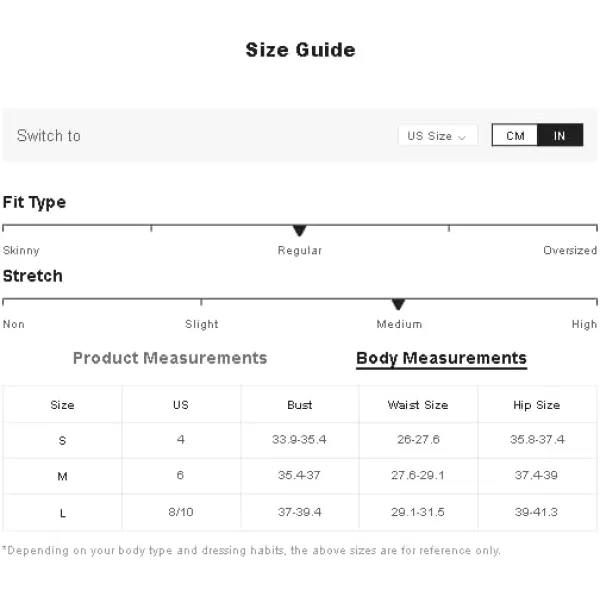The image size is (600, 600).
Task: Click the US Size dropdown chevron
Action: pos(462,137)
